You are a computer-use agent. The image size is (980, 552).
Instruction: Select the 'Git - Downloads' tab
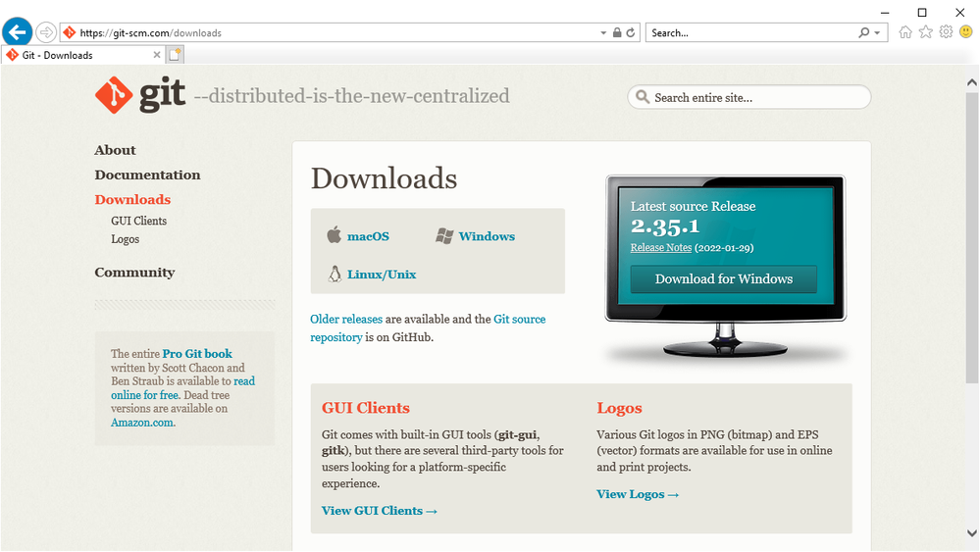(83, 55)
